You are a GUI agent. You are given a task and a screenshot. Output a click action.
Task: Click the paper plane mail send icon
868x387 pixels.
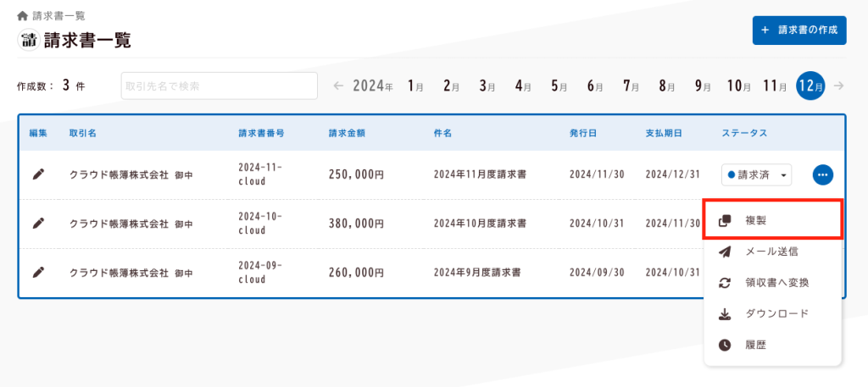(725, 252)
